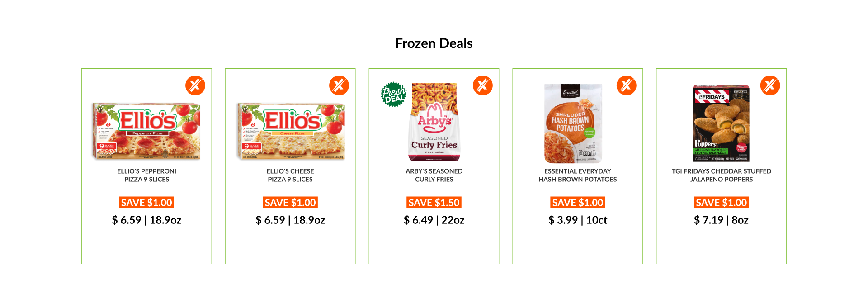
Task: Click Save $1.00 tag on Pepperoni Pizza
Action: pos(146,203)
